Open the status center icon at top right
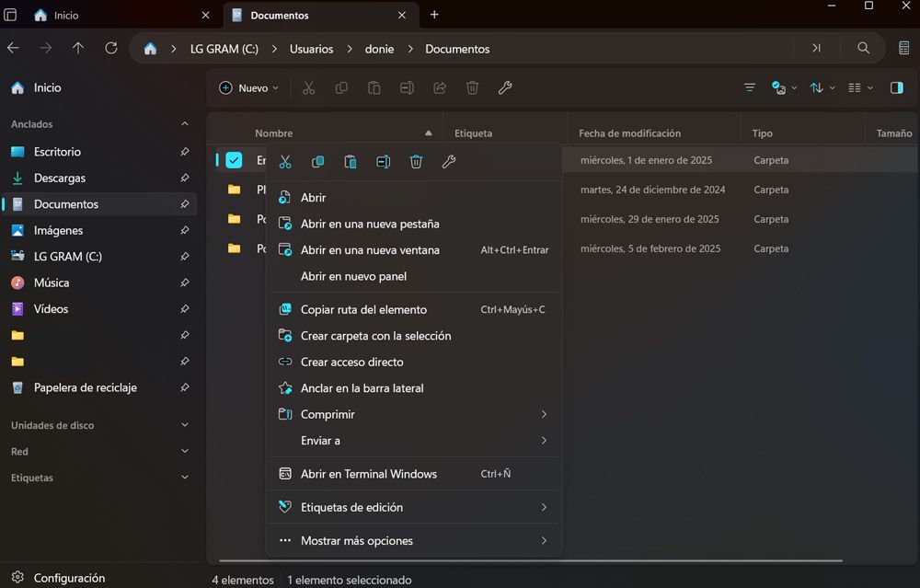920x588 pixels. pyautogui.click(x=904, y=48)
